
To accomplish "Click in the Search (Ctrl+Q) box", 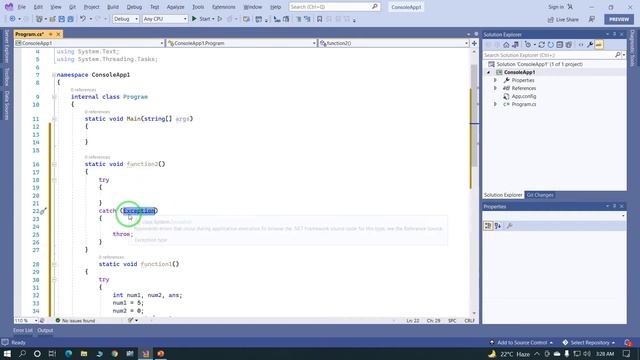I will pos(334,7).
